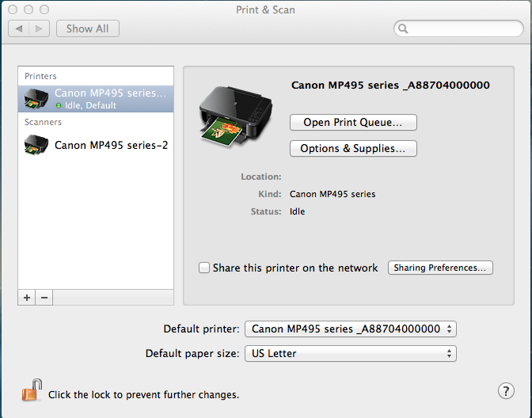Focus the System Preferences search field
Screen dimensions: 532x418
click(458, 28)
